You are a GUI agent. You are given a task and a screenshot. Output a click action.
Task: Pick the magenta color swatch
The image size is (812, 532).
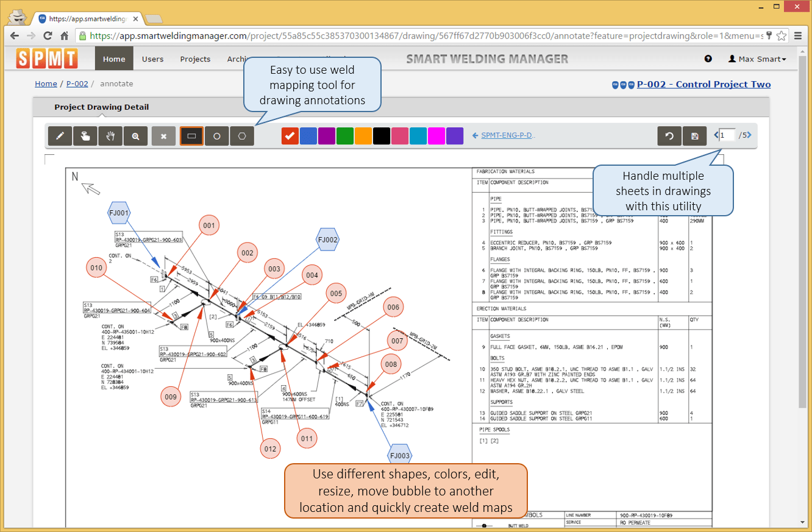(436, 136)
